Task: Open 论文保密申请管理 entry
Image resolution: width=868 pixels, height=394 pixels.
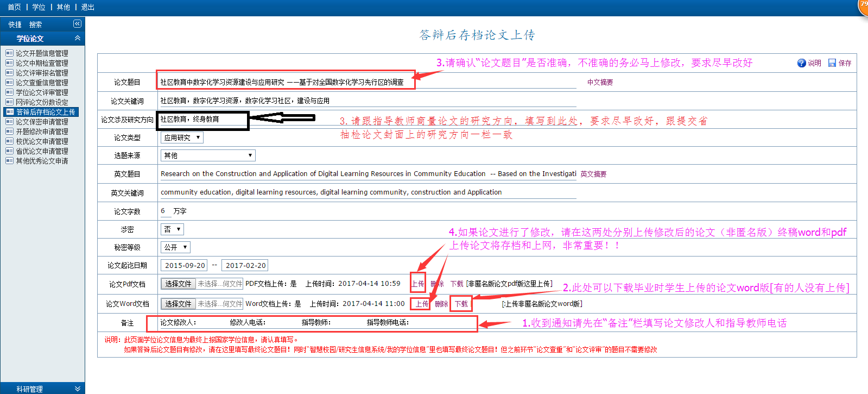Action: pyautogui.click(x=42, y=122)
